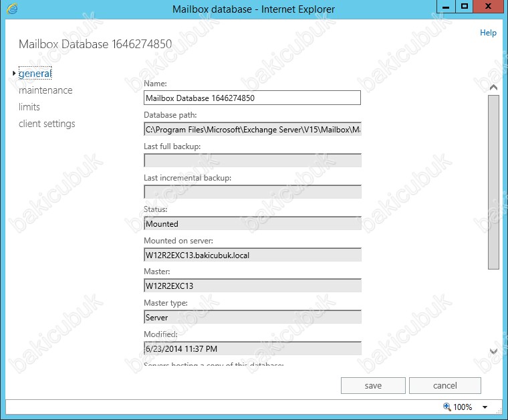The image size is (508, 420).
Task: Click the cancel button
Action: coord(444,386)
